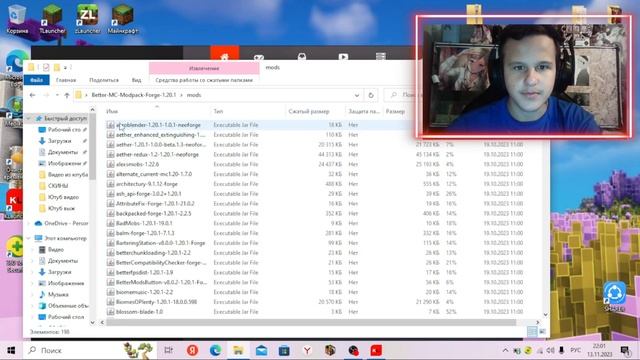This screenshot has height=360, width=640.
Task: Click the red K taskbar icon
Action: click(376, 350)
